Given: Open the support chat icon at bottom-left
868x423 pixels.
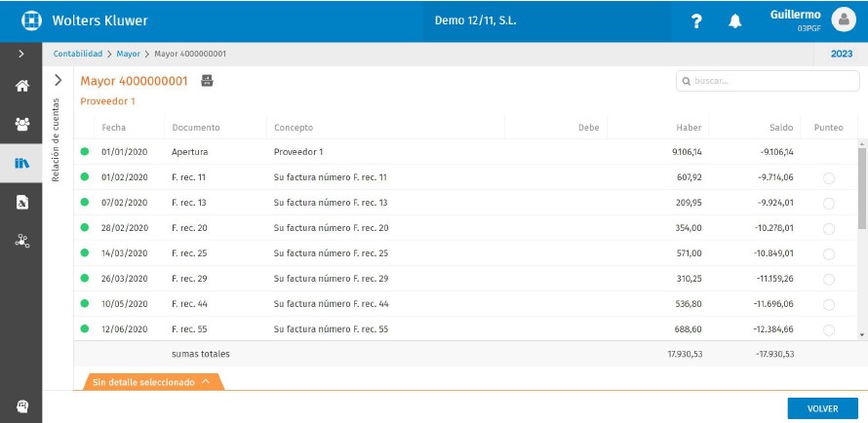Looking at the screenshot, I should [21, 405].
